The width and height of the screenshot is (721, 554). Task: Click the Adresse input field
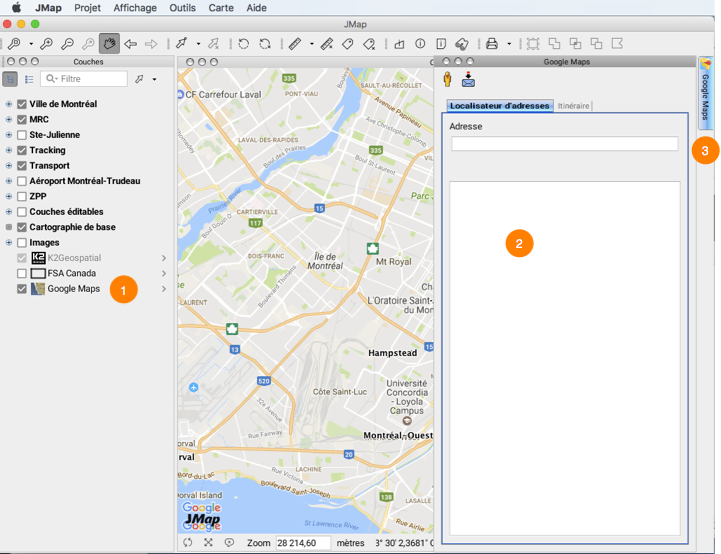click(x=565, y=144)
